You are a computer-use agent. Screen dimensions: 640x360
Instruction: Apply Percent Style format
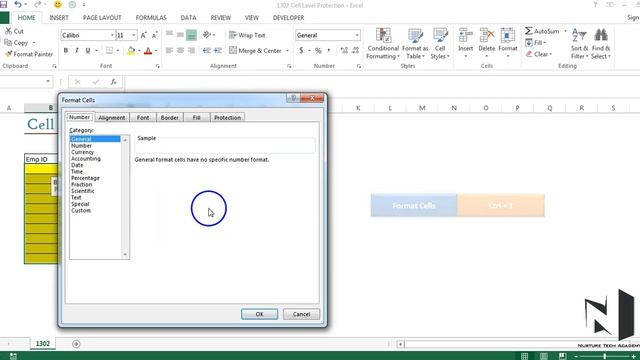pyautogui.click(x=318, y=51)
